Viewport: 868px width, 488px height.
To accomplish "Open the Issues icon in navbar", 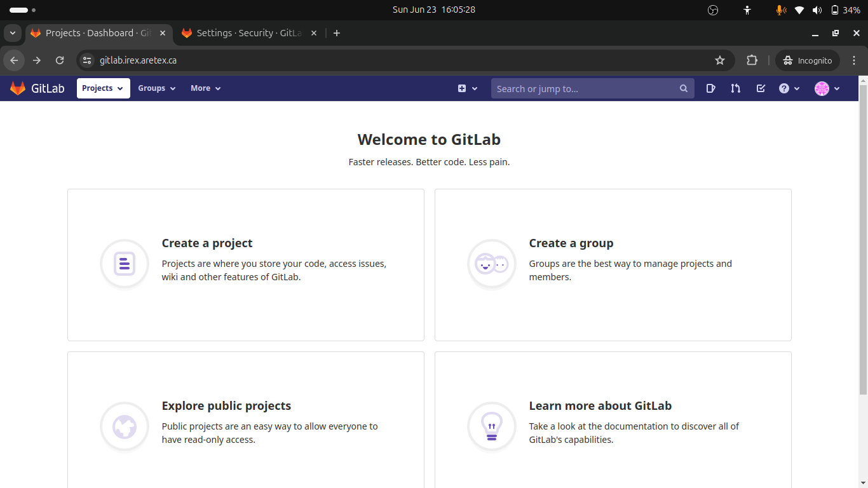I will tap(710, 88).
